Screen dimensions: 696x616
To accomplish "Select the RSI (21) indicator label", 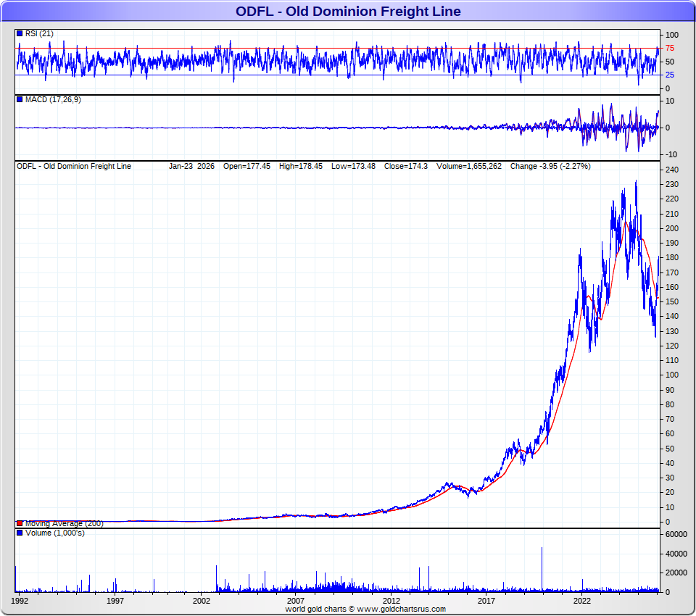I will pyautogui.click(x=39, y=33).
